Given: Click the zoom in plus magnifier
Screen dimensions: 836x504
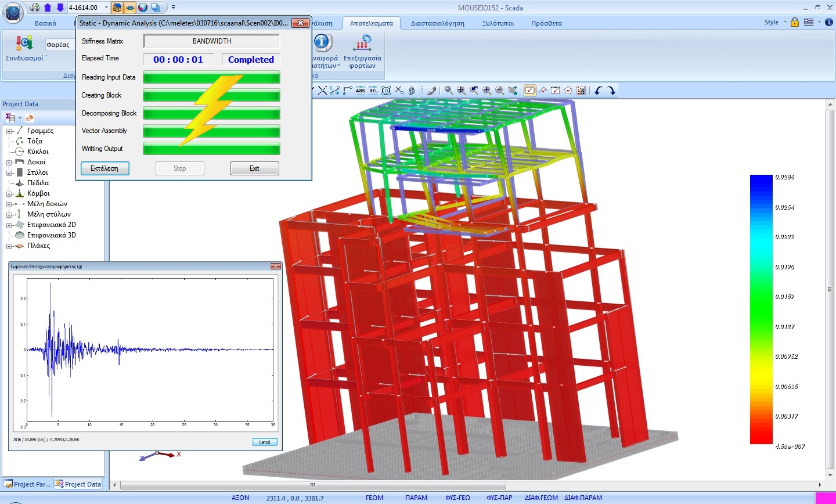Looking at the screenshot, I should tap(487, 91).
